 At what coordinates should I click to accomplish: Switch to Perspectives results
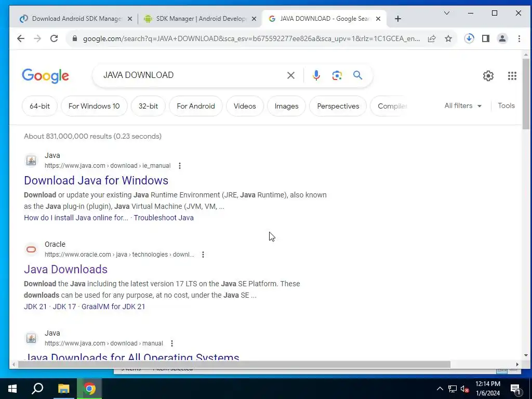pyautogui.click(x=338, y=106)
